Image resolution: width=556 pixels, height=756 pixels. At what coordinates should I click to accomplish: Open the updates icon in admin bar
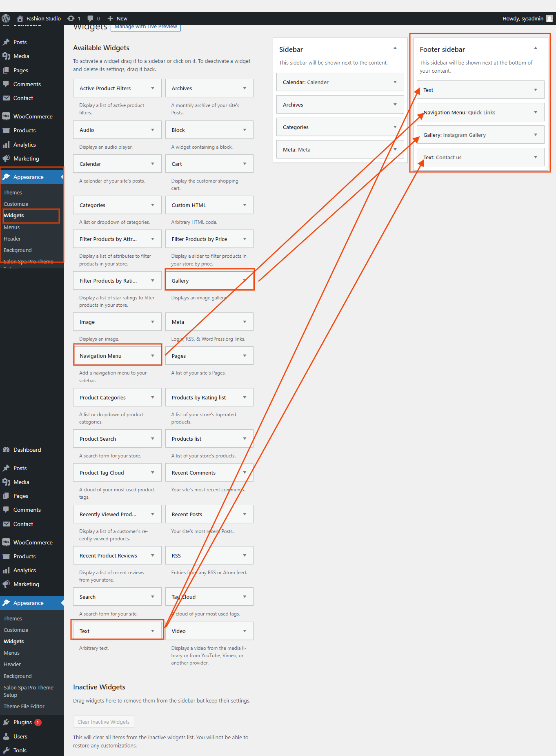[x=71, y=18]
